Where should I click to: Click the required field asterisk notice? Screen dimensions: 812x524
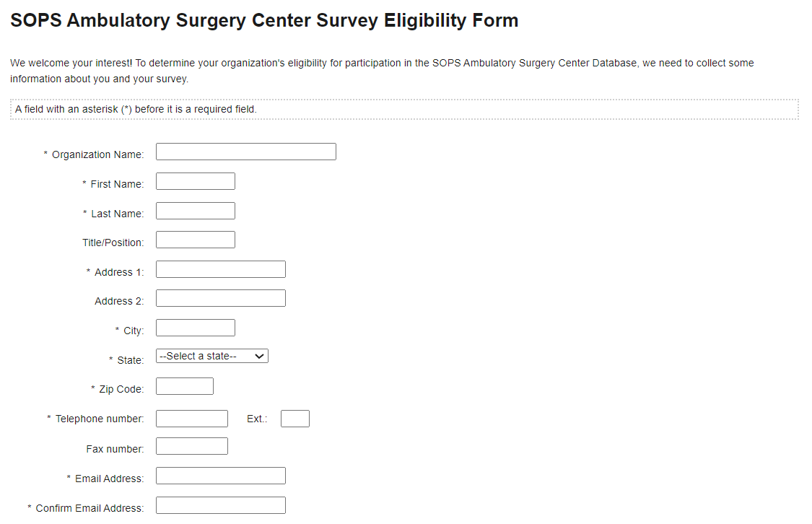tap(136, 109)
